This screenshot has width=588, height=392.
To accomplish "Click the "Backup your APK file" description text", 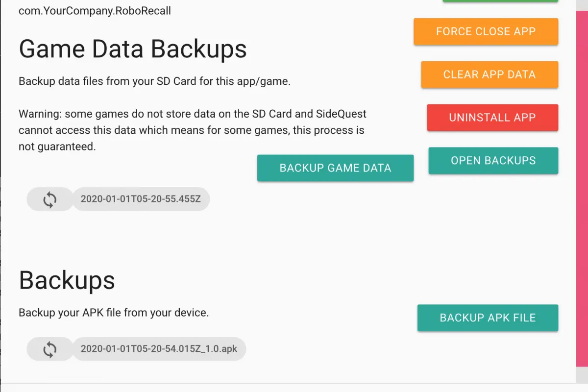I will pyautogui.click(x=114, y=313).
